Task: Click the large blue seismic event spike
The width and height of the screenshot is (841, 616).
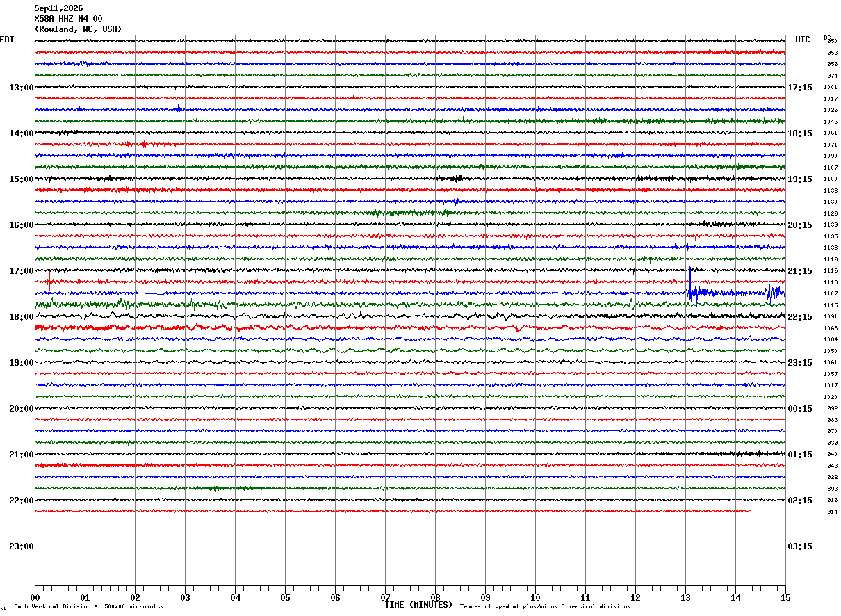Action: click(690, 286)
